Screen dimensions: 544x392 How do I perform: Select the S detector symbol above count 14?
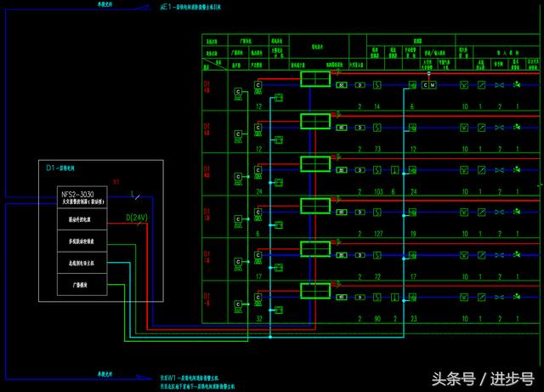point(377,85)
